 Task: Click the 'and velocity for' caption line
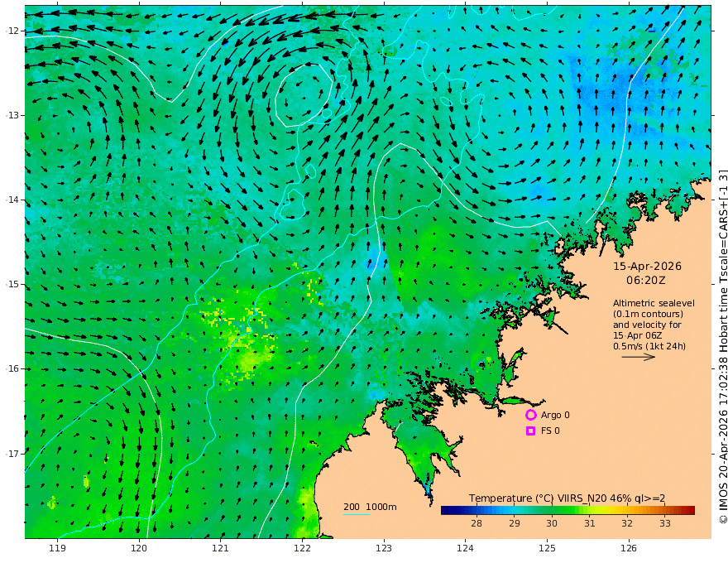point(647,325)
